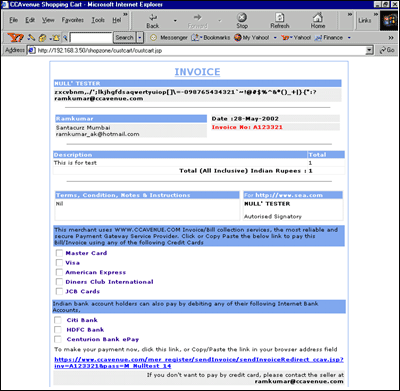400x391 pixels.
Task: Enable Diners Club International checkbox
Action: (x=59, y=282)
